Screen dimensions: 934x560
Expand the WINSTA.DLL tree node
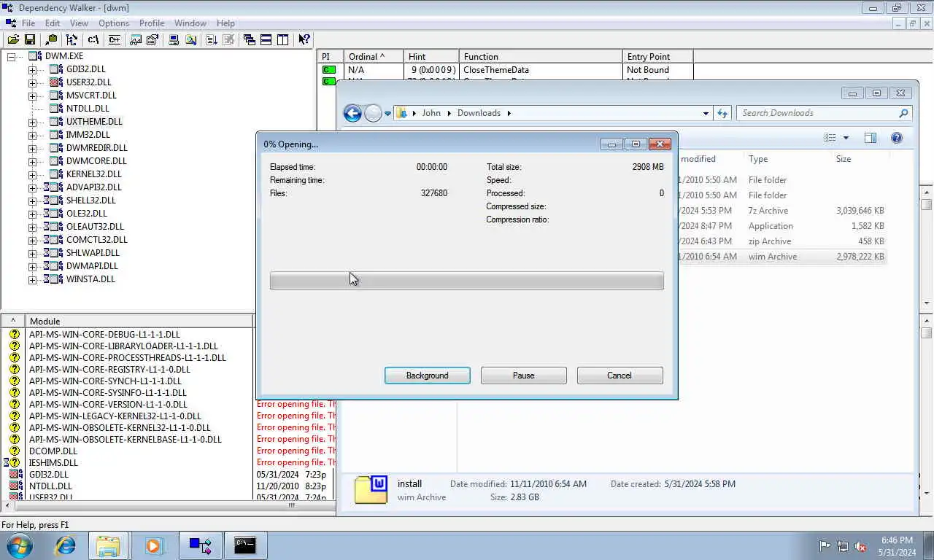(32, 279)
